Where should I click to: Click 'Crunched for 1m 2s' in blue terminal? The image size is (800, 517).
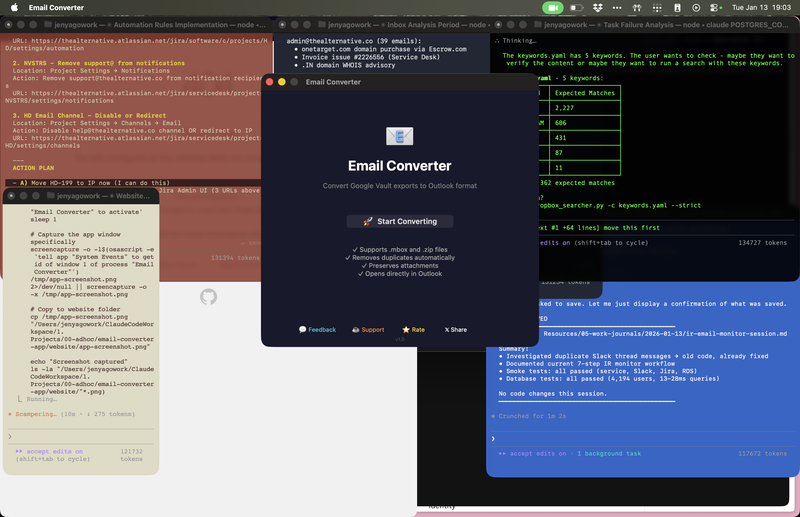[x=529, y=416]
